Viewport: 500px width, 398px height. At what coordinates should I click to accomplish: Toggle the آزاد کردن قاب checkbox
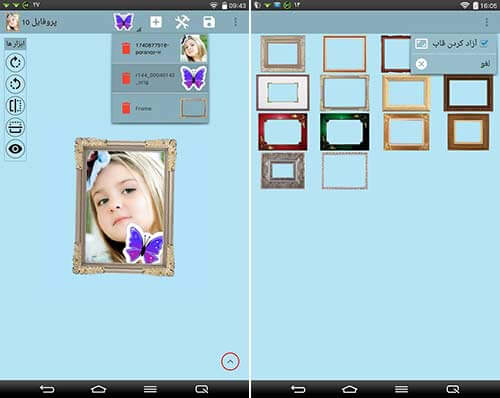tap(484, 43)
